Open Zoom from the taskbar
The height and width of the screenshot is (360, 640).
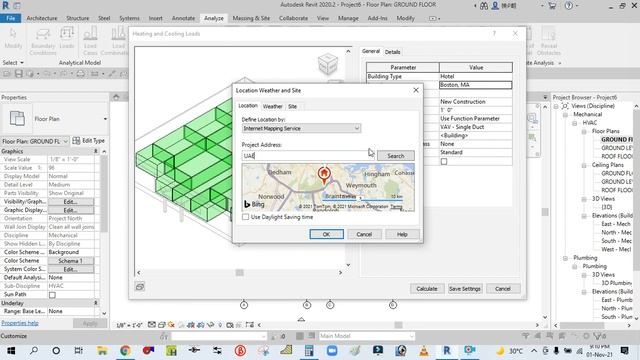tap(332, 351)
